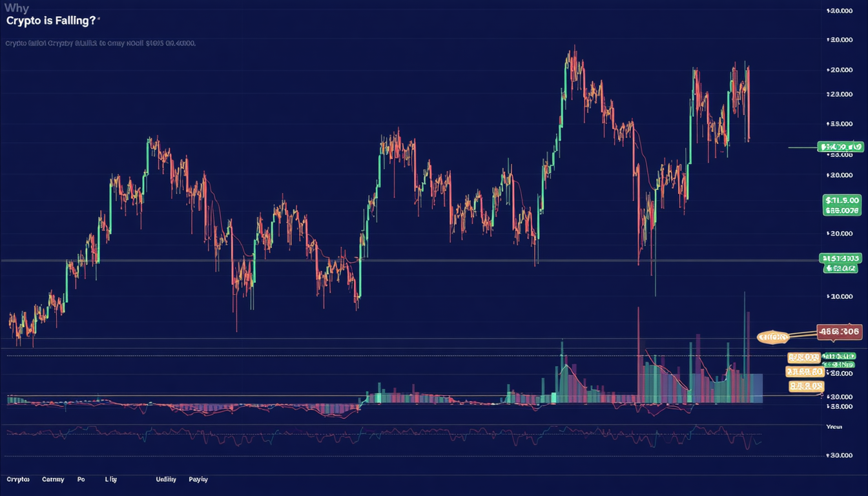Click the "Crypto is Falling?" chart title
Screen dimensions: 868x496
51,21
